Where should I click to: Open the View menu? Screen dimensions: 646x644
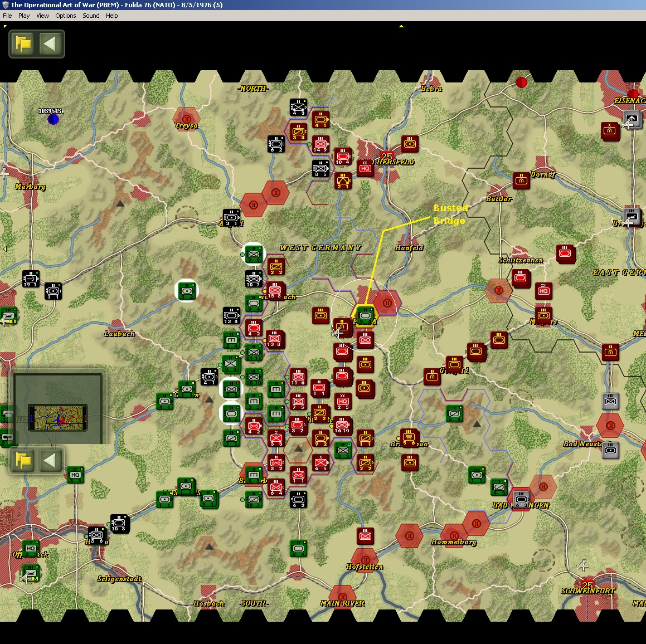tap(42, 16)
